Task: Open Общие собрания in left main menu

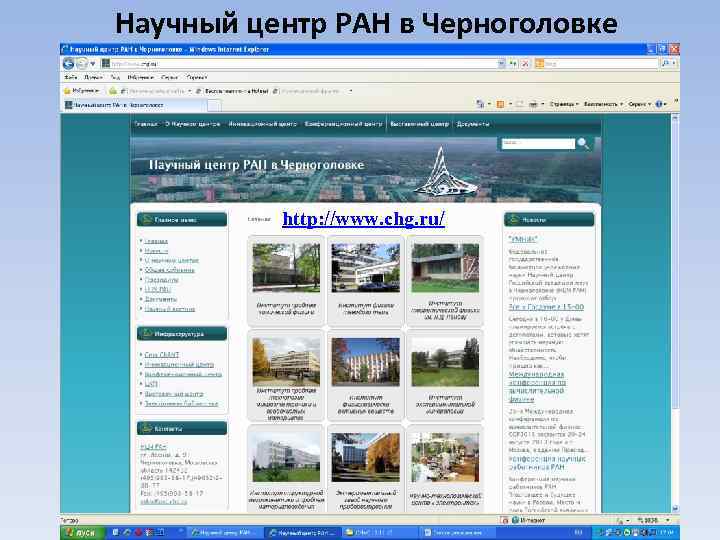Action: [x=169, y=270]
